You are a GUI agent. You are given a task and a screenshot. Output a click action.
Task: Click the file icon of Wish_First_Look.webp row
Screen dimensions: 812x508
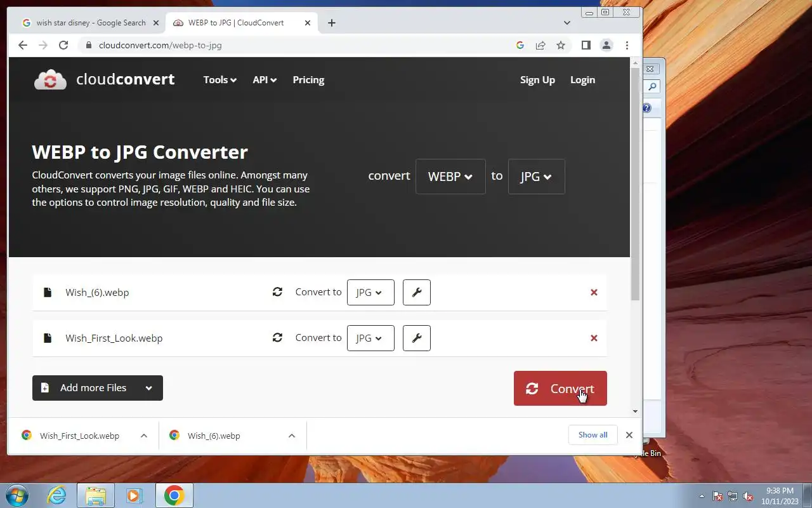click(x=48, y=338)
